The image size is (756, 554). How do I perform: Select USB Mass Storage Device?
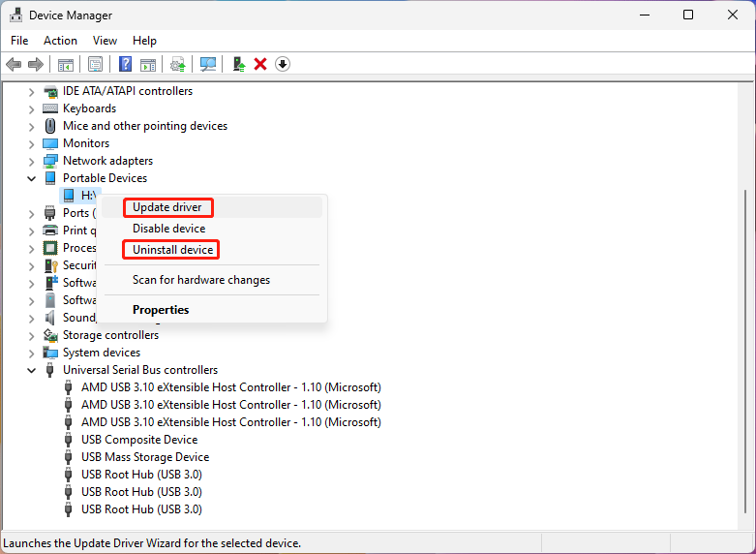tap(145, 457)
